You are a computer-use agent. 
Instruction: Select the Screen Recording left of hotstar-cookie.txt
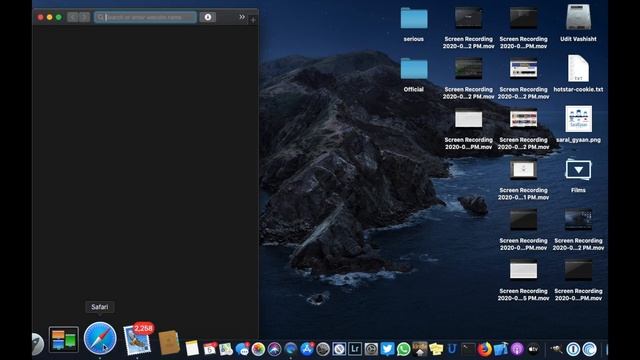click(523, 69)
